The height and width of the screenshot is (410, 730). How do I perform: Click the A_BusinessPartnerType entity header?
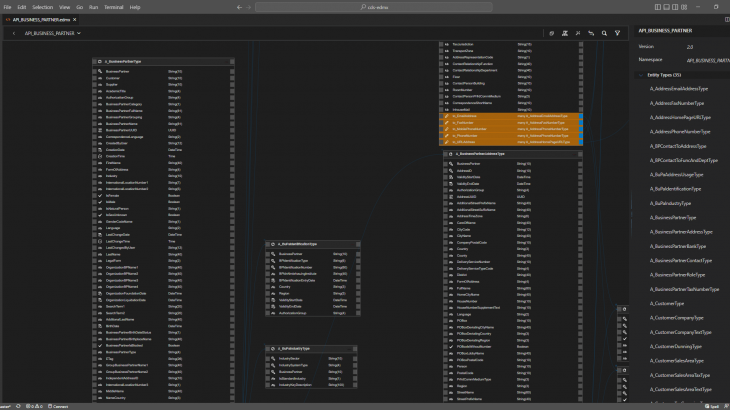pyautogui.click(x=163, y=61)
